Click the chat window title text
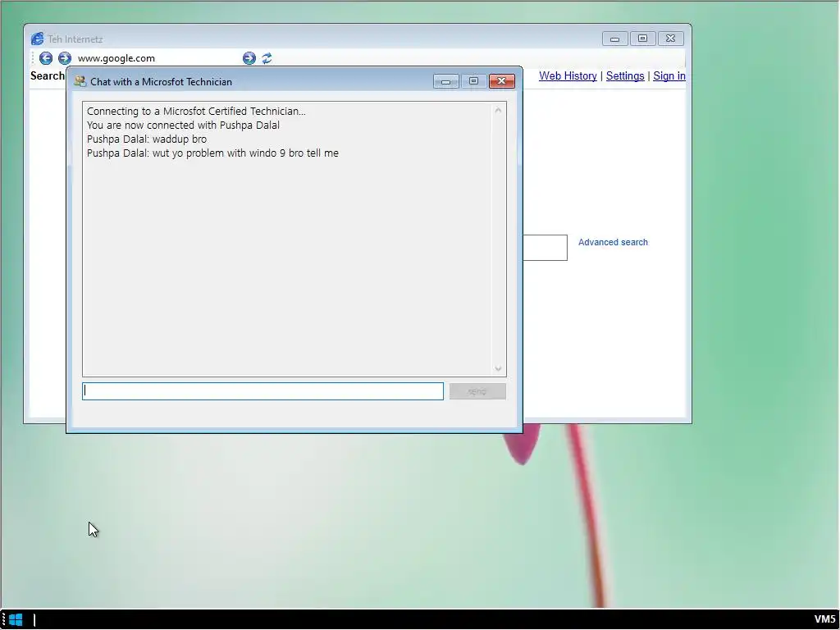The height and width of the screenshot is (630, 840). (162, 82)
